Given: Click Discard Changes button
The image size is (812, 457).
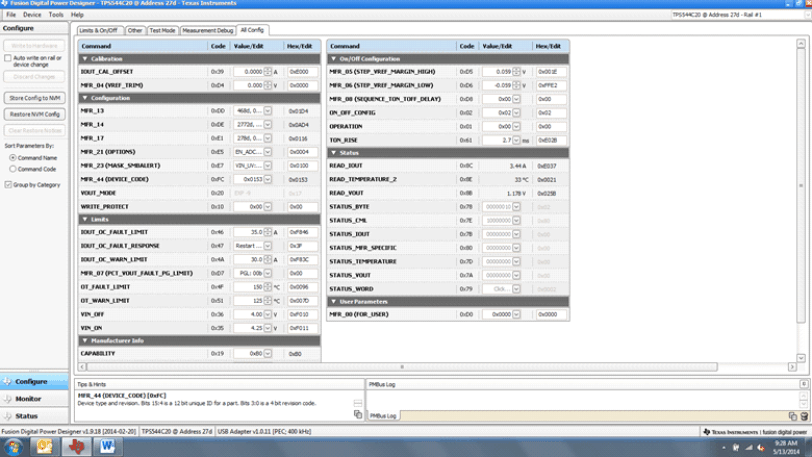Looking at the screenshot, I should [x=35, y=77].
